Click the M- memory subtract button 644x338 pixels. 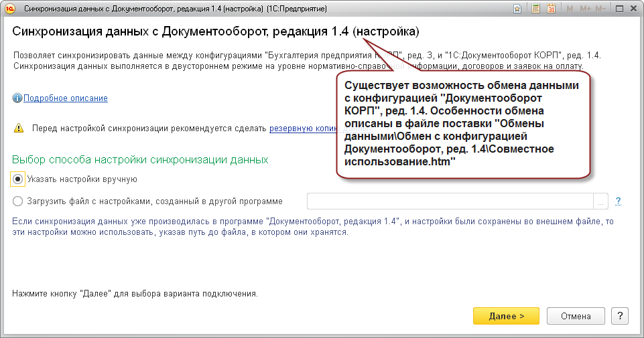(x=600, y=9)
